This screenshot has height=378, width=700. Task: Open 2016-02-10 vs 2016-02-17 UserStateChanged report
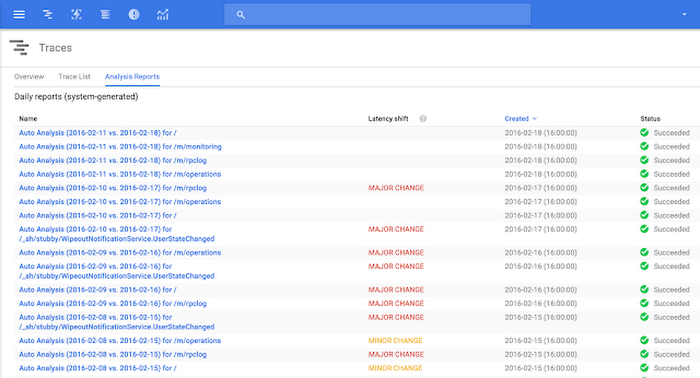coord(117,234)
